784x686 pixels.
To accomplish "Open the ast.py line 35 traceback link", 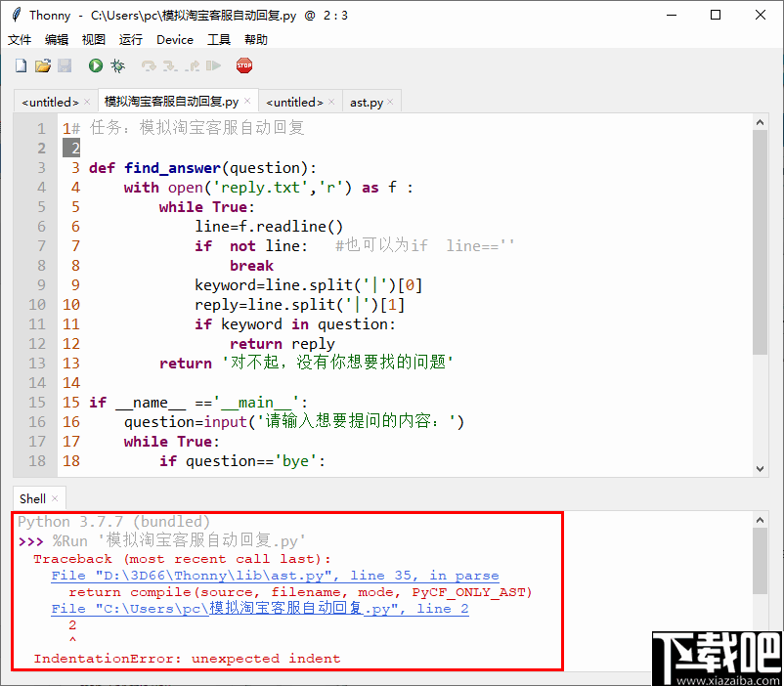I will click(x=275, y=576).
